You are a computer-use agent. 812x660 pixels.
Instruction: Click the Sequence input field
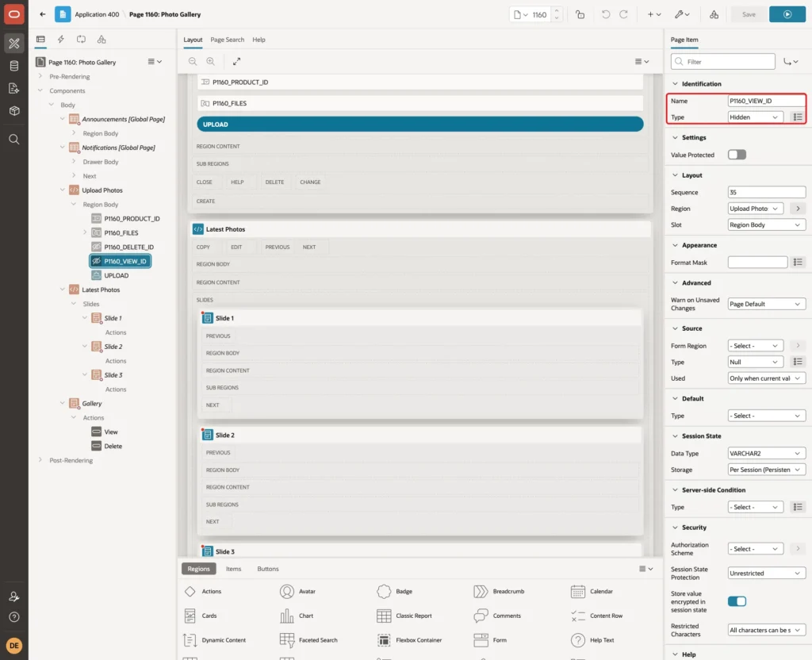point(767,192)
